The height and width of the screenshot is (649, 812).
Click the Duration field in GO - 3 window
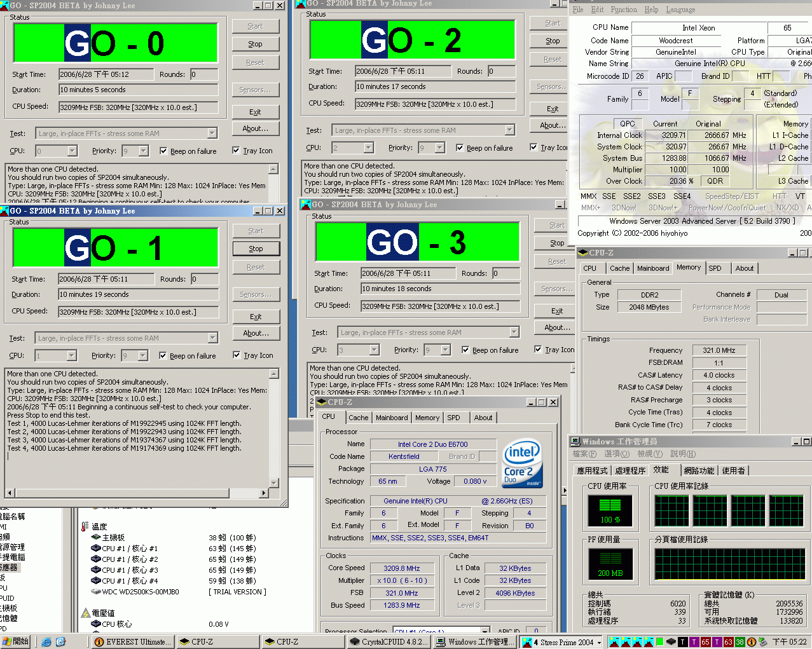(x=440, y=289)
